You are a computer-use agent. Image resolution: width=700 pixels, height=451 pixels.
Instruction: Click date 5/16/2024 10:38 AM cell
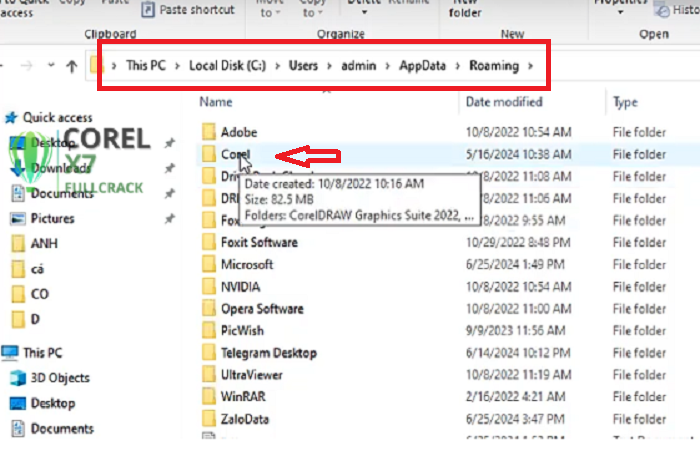518,155
